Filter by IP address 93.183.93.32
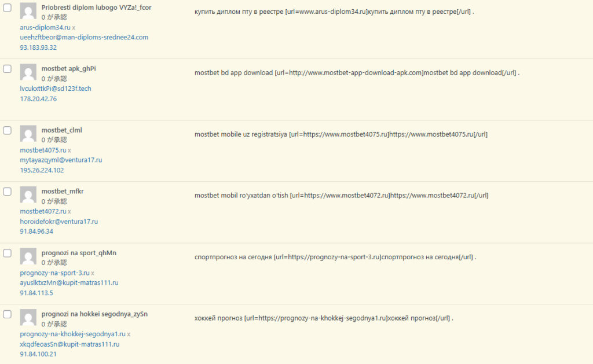The width and height of the screenshot is (593, 364). point(38,47)
